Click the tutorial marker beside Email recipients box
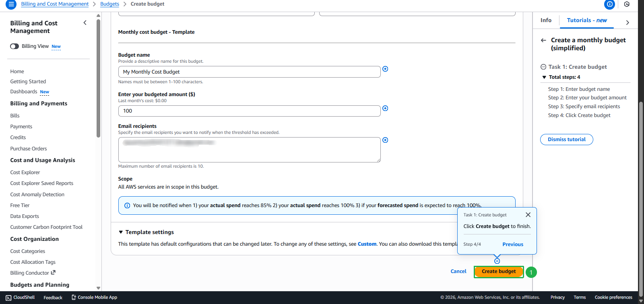The image size is (644, 304). [x=385, y=140]
